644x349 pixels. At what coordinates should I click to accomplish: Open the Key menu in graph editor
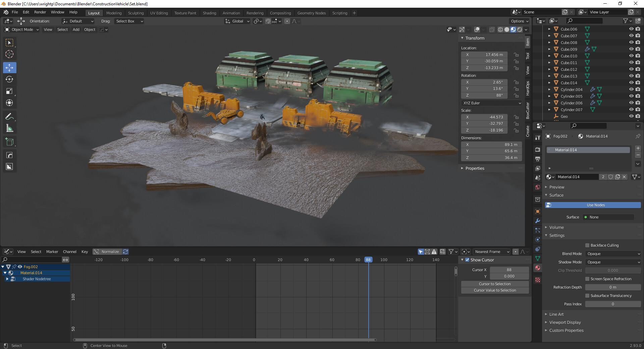[85, 252]
